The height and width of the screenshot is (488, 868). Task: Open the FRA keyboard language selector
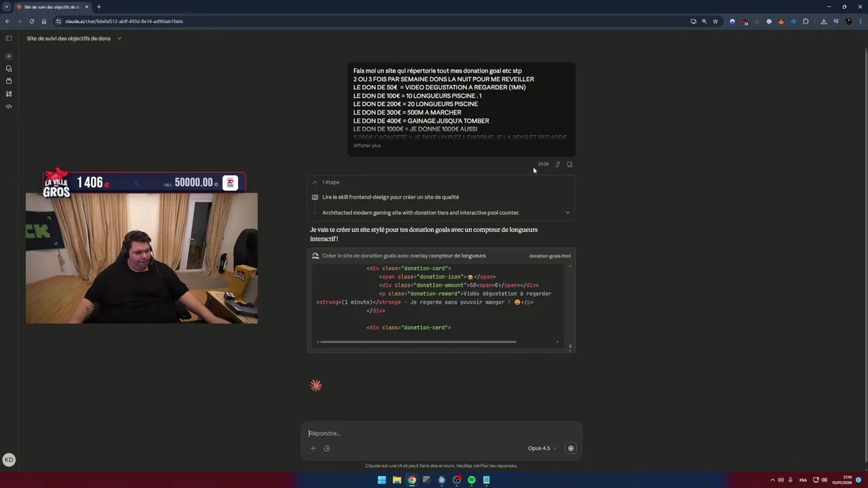(803, 480)
